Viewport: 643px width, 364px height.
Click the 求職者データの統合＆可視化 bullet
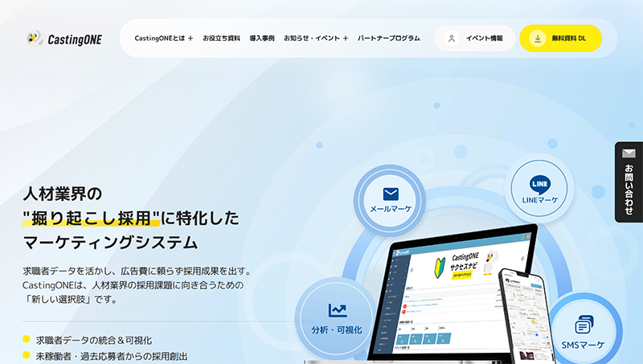94,340
